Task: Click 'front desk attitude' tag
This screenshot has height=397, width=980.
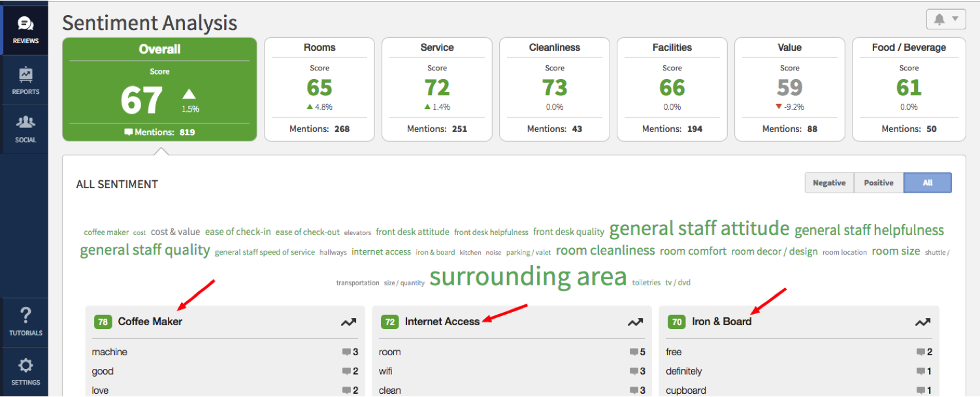Action: pos(413,232)
